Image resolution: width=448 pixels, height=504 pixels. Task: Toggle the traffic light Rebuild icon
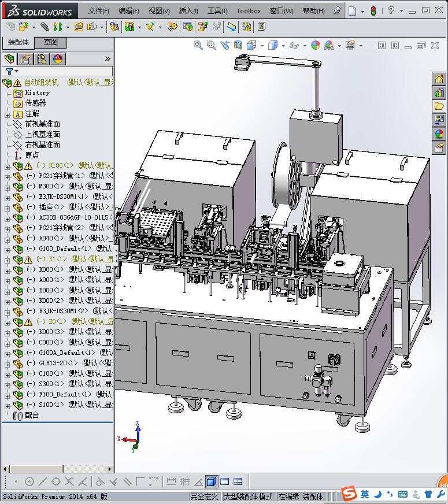[x=373, y=11]
